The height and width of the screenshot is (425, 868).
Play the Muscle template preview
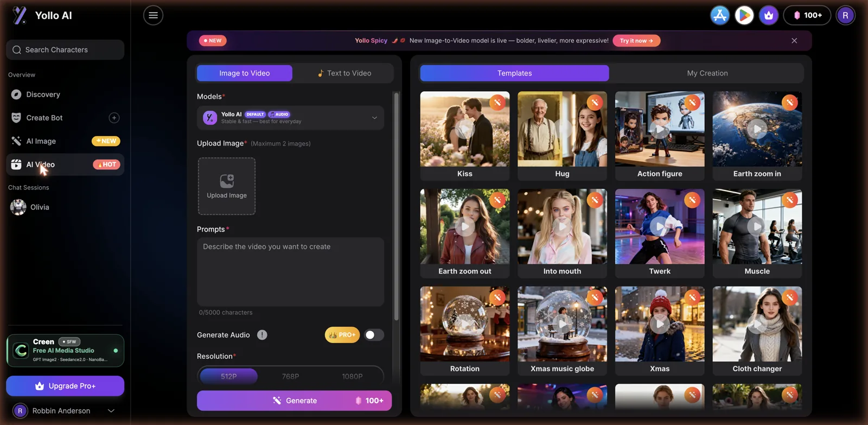pos(757,226)
